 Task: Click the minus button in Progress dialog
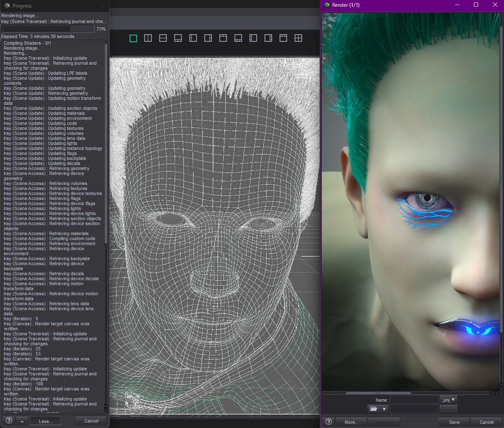22,421
